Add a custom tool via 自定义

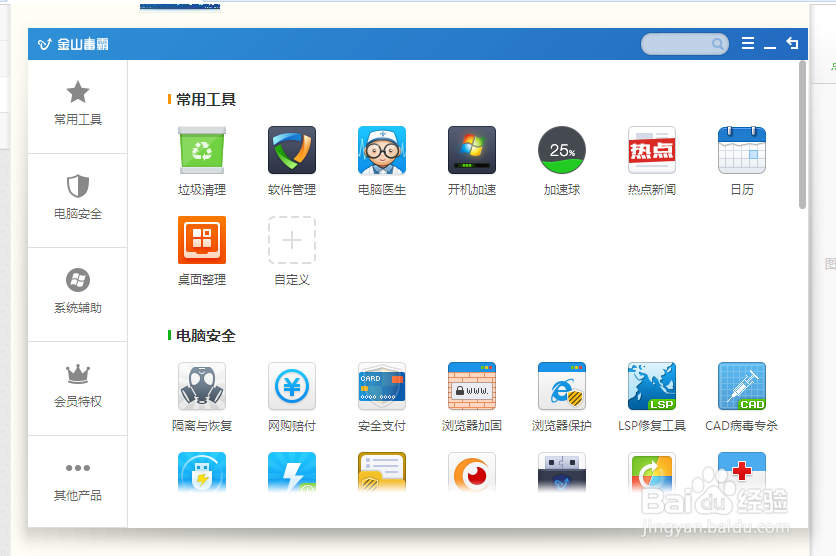292,250
